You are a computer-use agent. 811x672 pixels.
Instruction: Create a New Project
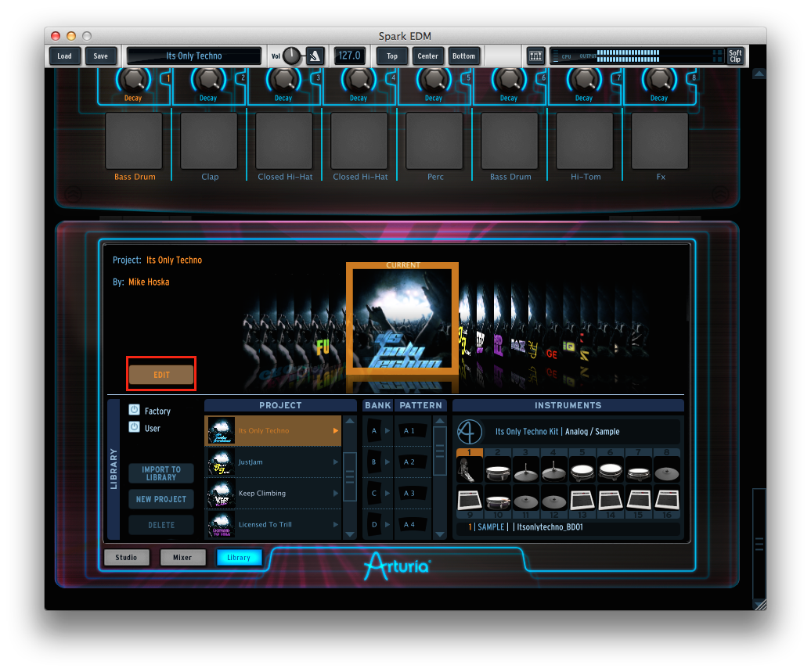click(x=161, y=499)
